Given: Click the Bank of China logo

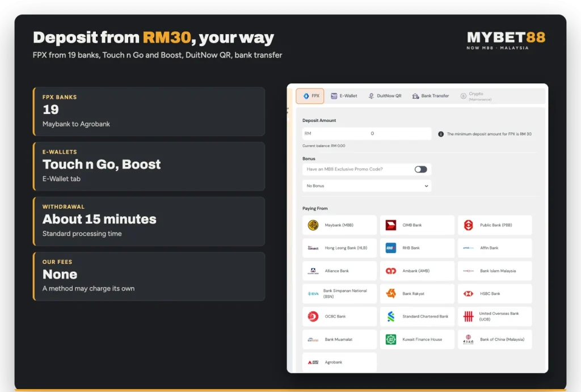Looking at the screenshot, I should click(468, 339).
